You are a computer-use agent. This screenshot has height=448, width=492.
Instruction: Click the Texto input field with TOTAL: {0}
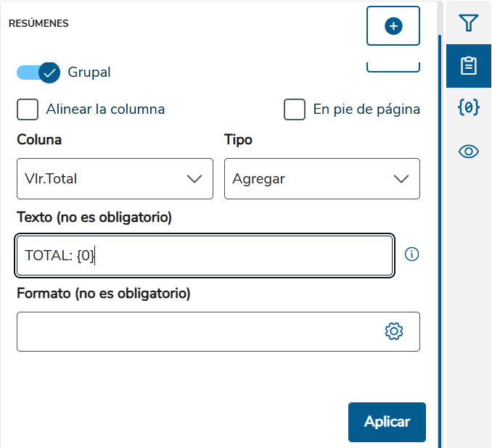coord(205,255)
